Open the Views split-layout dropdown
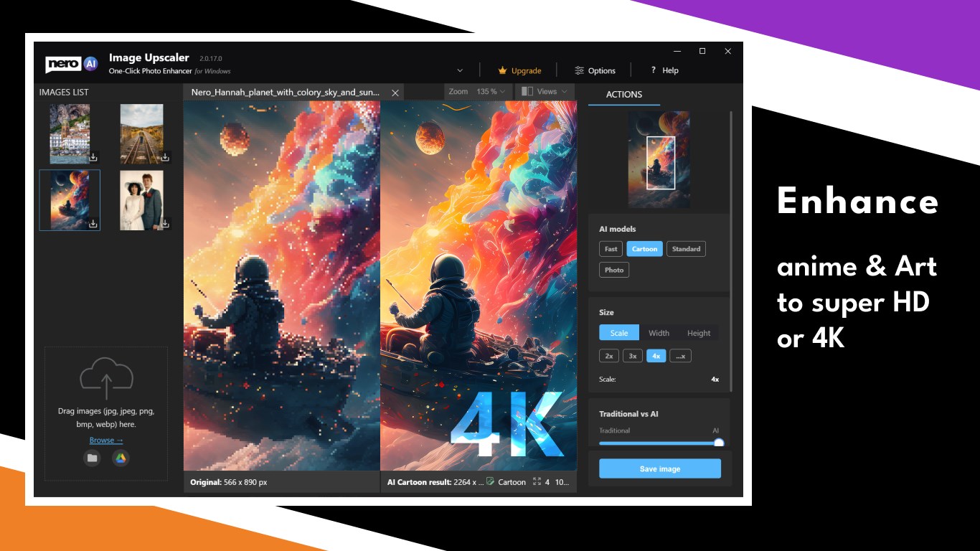Viewport: 980px width, 551px height. (x=545, y=91)
